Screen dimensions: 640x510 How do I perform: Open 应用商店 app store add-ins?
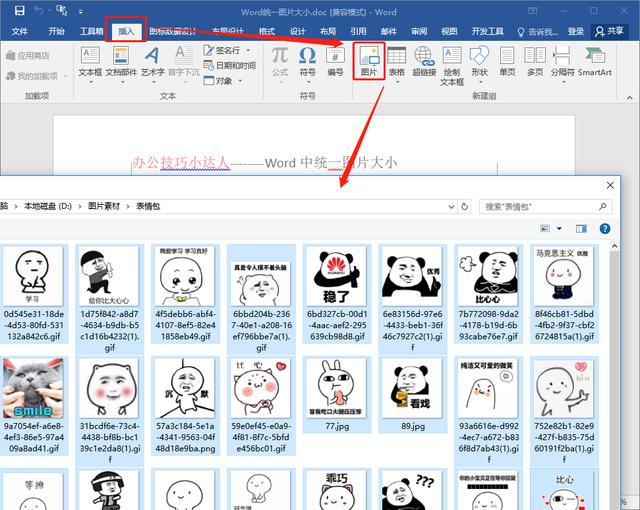pyautogui.click(x=27, y=55)
